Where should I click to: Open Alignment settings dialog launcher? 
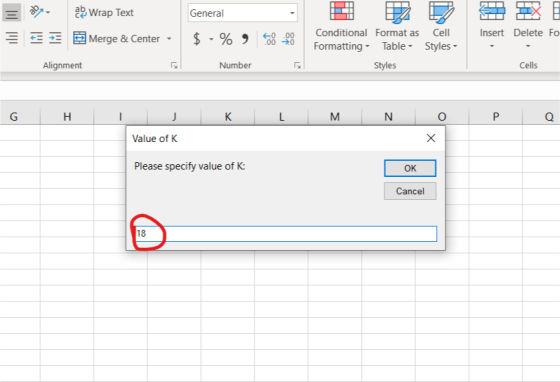[174, 65]
